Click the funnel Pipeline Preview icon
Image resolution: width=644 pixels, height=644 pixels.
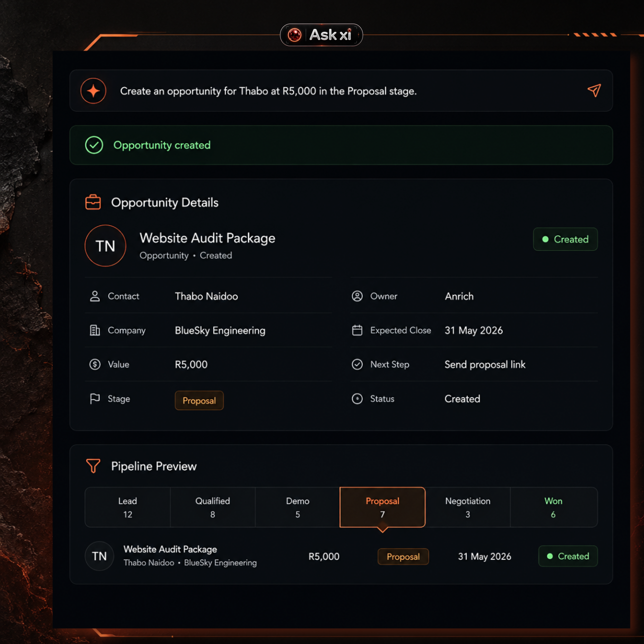[93, 466]
